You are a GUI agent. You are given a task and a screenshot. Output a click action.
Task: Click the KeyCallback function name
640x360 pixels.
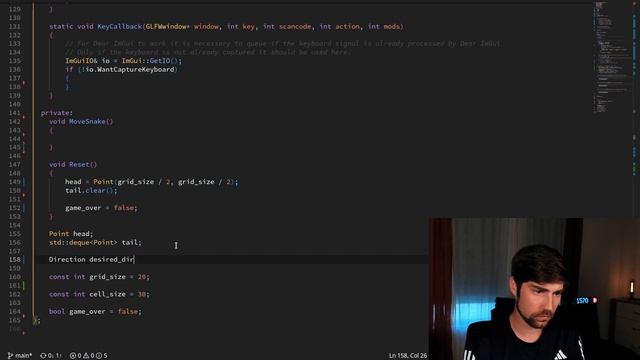coord(119,27)
